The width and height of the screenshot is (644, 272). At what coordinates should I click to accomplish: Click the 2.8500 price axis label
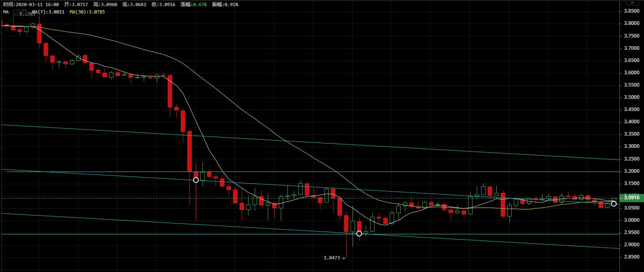(632, 257)
